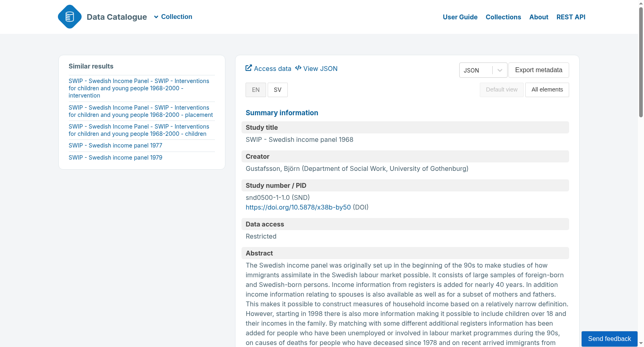
Task: Click the Creator header row
Action: pos(405,156)
